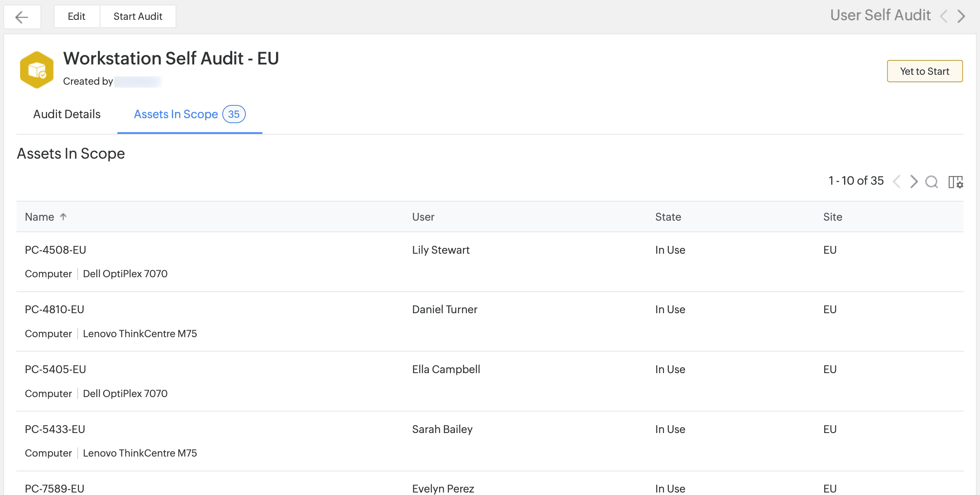Click the State column header
This screenshot has width=980, height=495.
tap(668, 217)
